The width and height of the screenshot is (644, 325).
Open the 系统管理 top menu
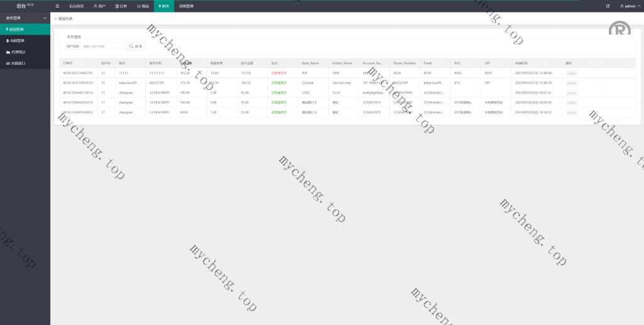click(186, 6)
